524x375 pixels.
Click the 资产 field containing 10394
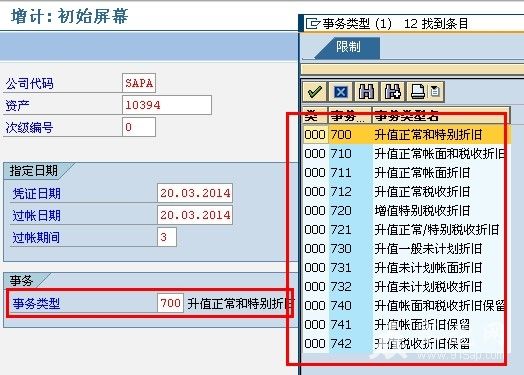[x=167, y=105]
